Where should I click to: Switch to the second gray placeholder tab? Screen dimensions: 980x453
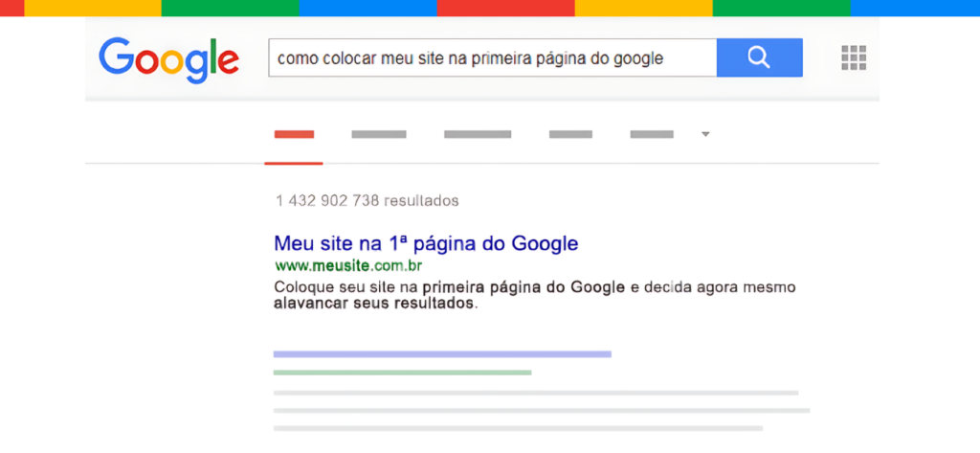[x=379, y=134]
